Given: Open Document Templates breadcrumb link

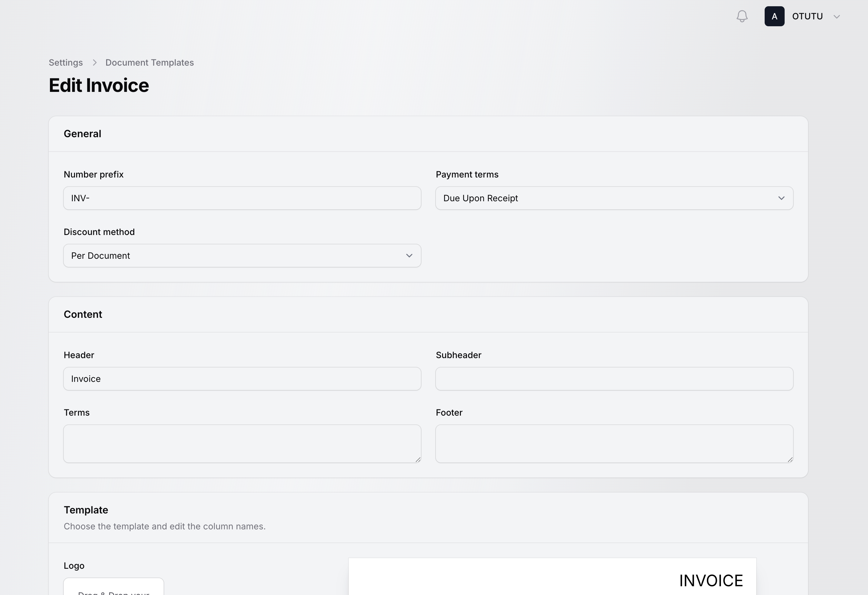Looking at the screenshot, I should (x=149, y=62).
